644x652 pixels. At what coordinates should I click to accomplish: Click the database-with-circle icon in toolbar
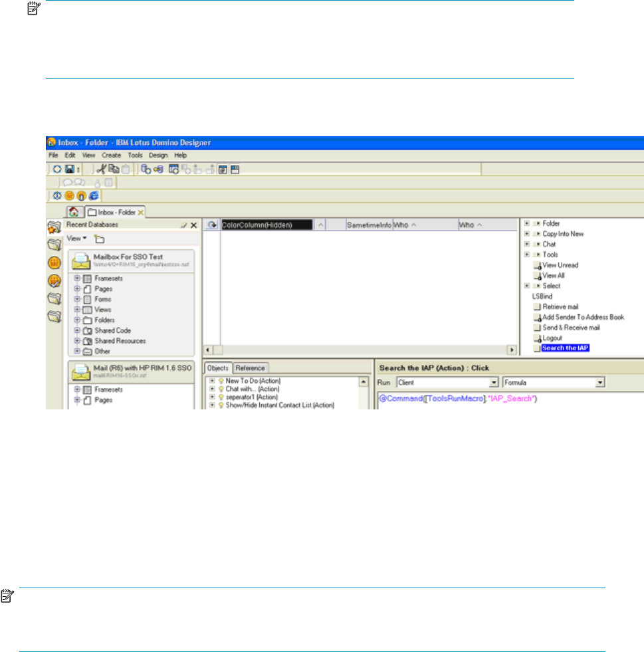point(146,169)
